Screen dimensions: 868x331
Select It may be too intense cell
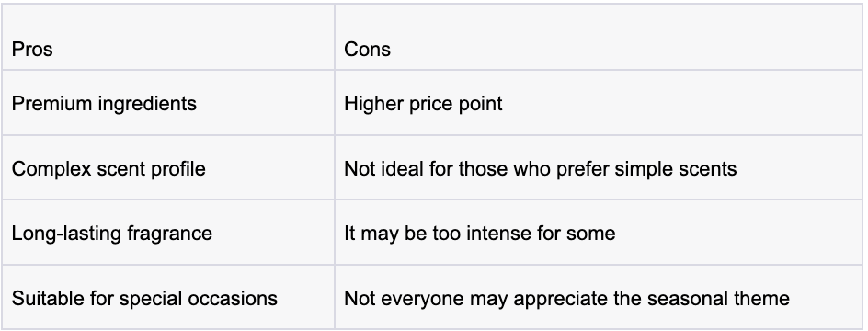[599, 233]
